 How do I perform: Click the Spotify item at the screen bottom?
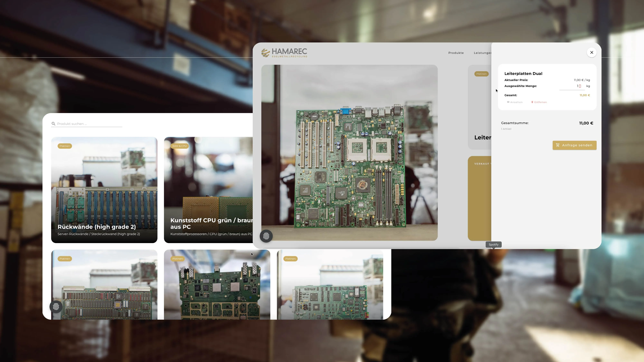493,245
